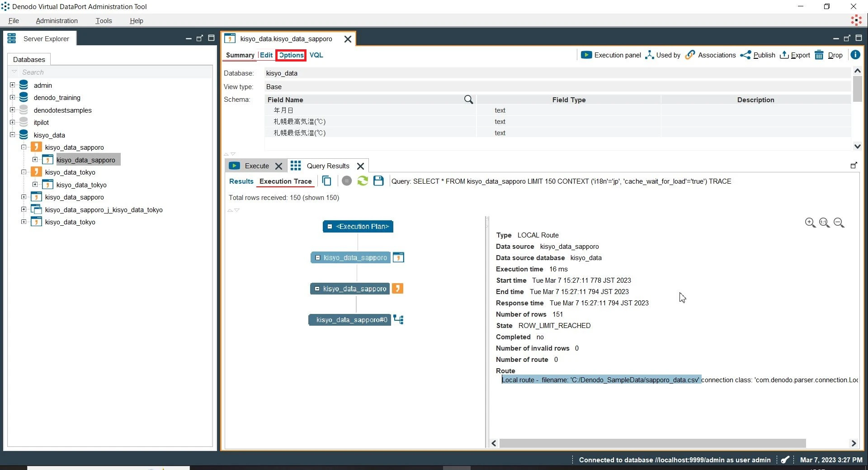Close the kisyo_data.kisyo_data_sapporo tab

[348, 39]
